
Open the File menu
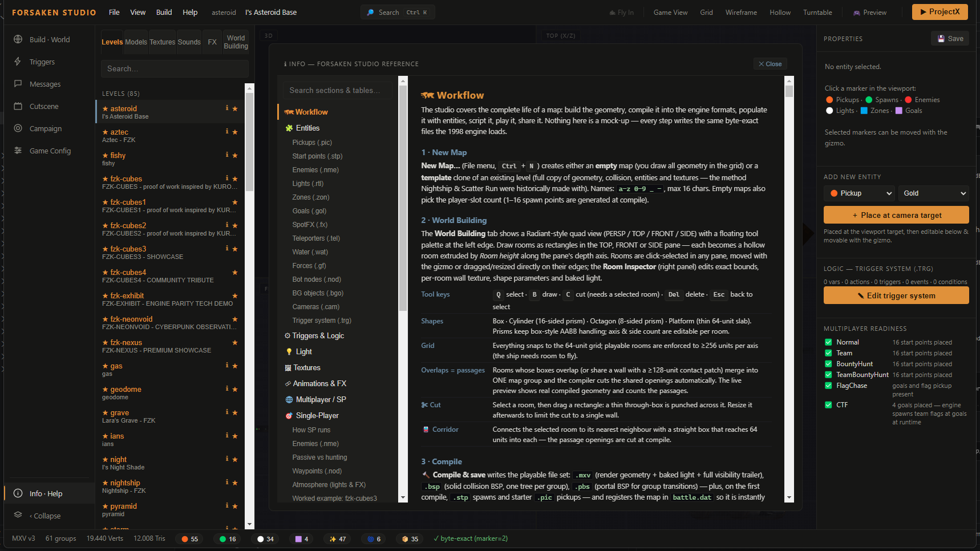click(114, 13)
